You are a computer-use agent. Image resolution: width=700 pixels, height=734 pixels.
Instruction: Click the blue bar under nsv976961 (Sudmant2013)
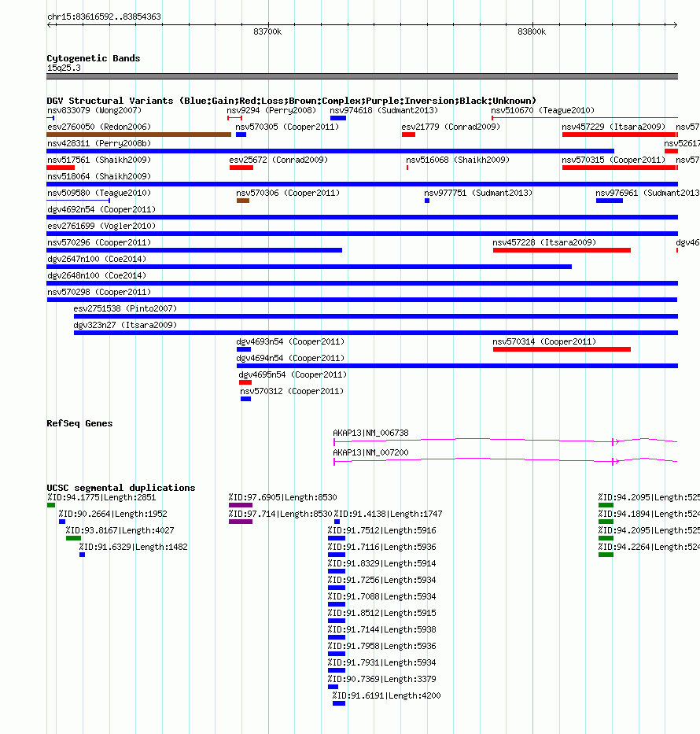tap(610, 201)
